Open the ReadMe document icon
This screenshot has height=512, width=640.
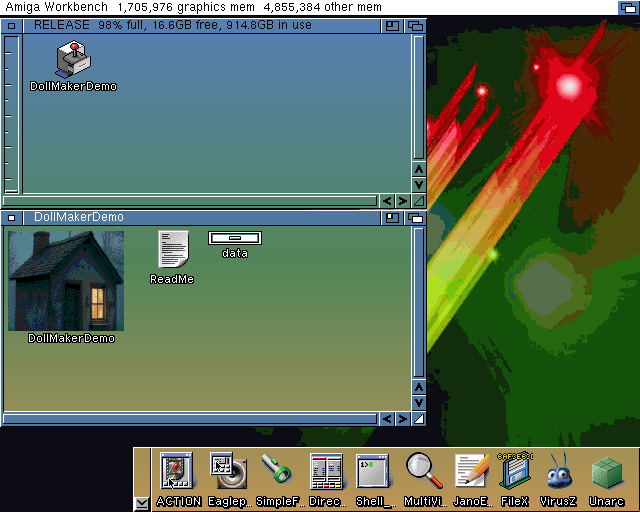173,249
